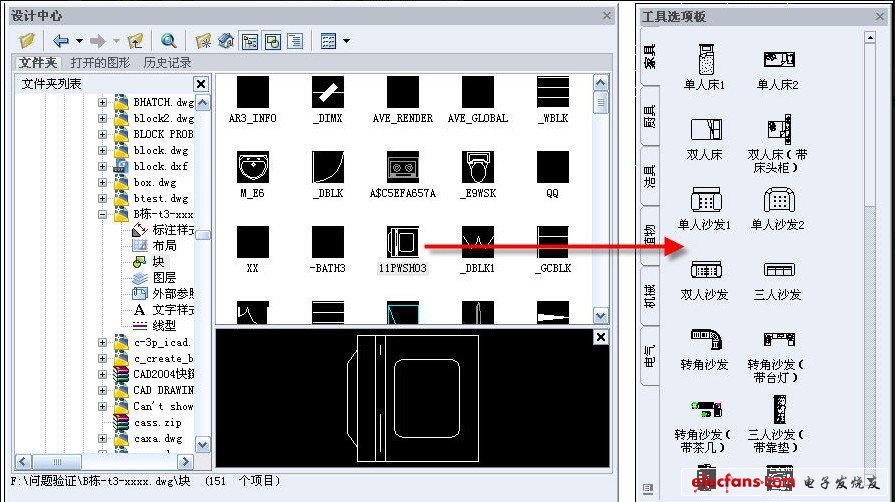The height and width of the screenshot is (502, 895).
Task: Close the 文件夹列表 tree pane
Action: [200, 84]
